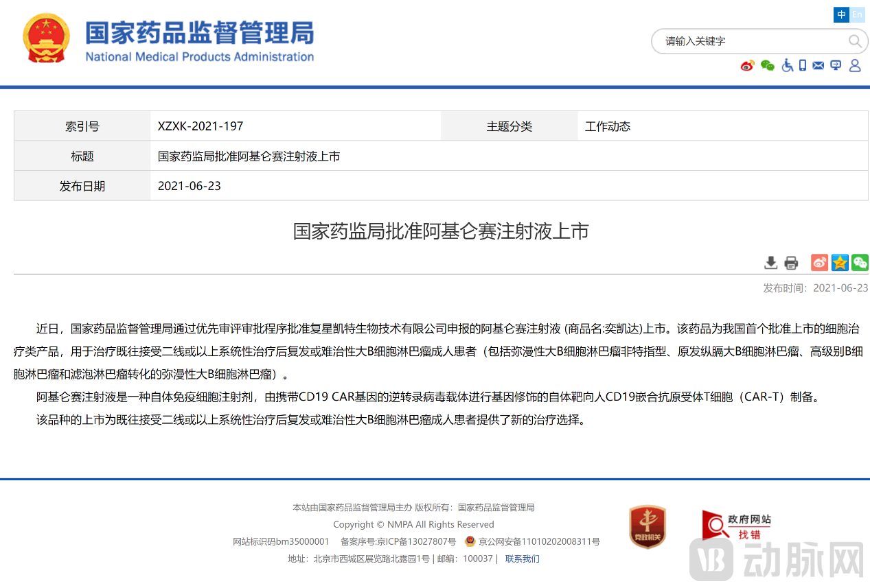Click Copyright © NMPA All Rights Reserved
Viewport: 870px width, 588px height.
(x=413, y=524)
